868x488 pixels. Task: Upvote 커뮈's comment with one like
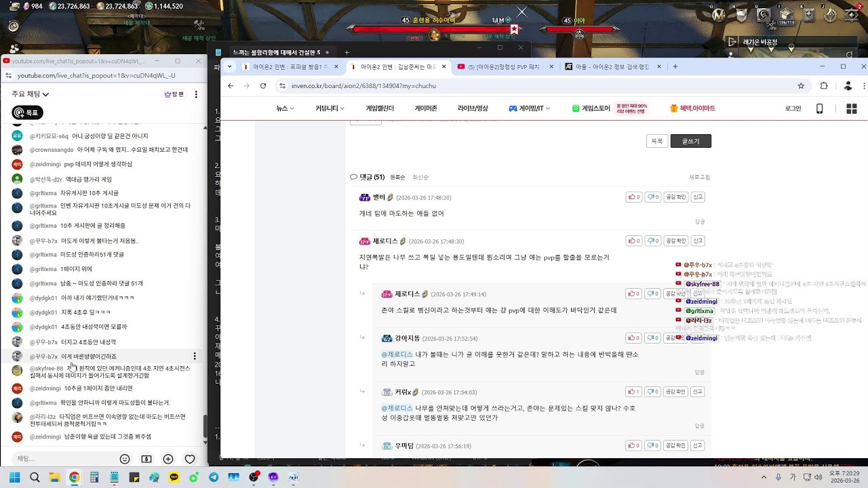pyautogui.click(x=633, y=392)
